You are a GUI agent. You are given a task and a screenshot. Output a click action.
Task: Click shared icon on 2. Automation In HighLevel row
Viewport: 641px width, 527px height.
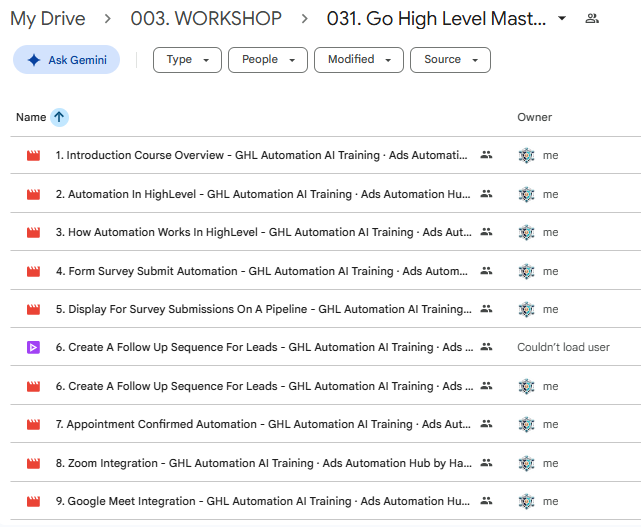486,194
